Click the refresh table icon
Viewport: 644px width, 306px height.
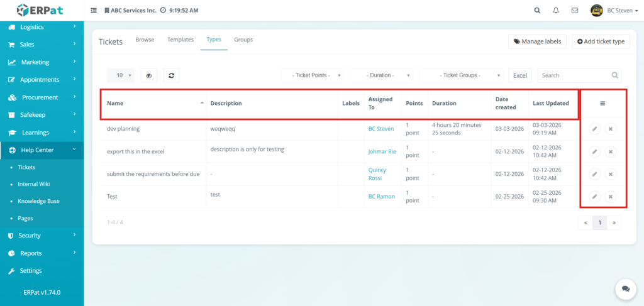click(x=172, y=75)
